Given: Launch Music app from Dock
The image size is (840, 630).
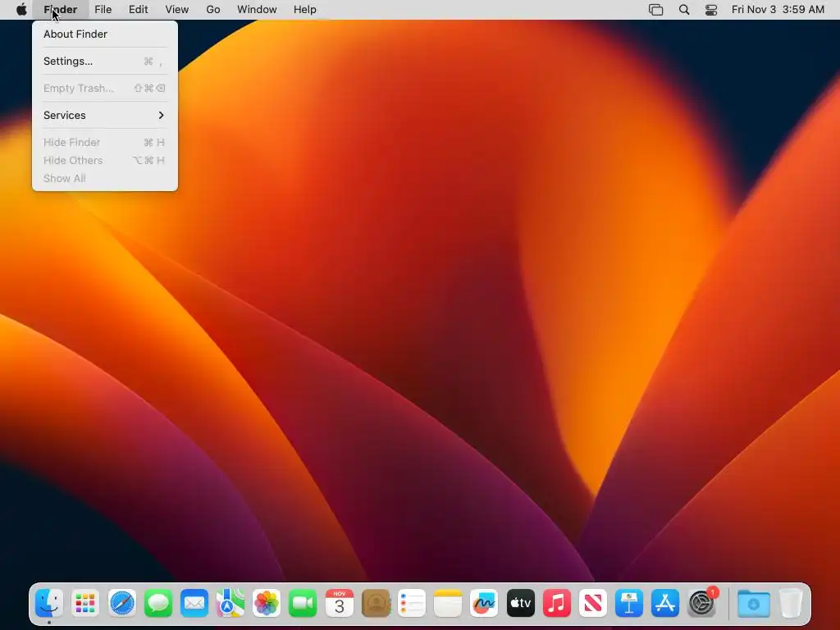Looking at the screenshot, I should (x=557, y=603).
